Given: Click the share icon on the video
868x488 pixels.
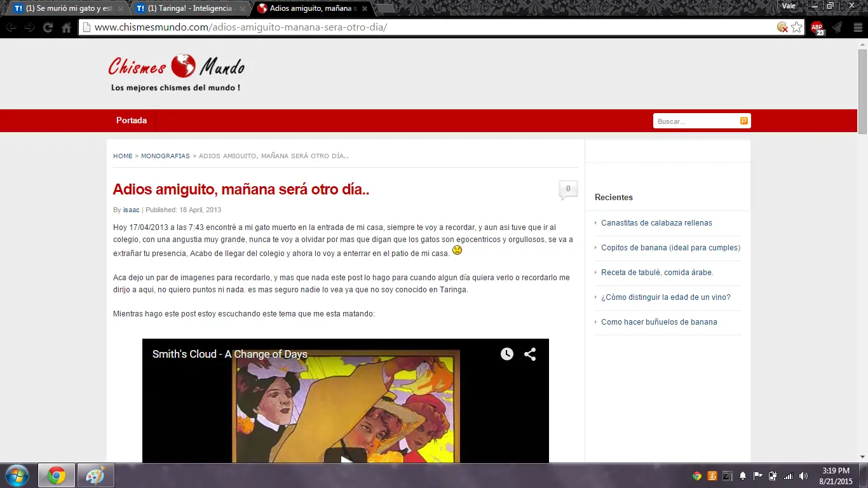Looking at the screenshot, I should click(x=530, y=354).
